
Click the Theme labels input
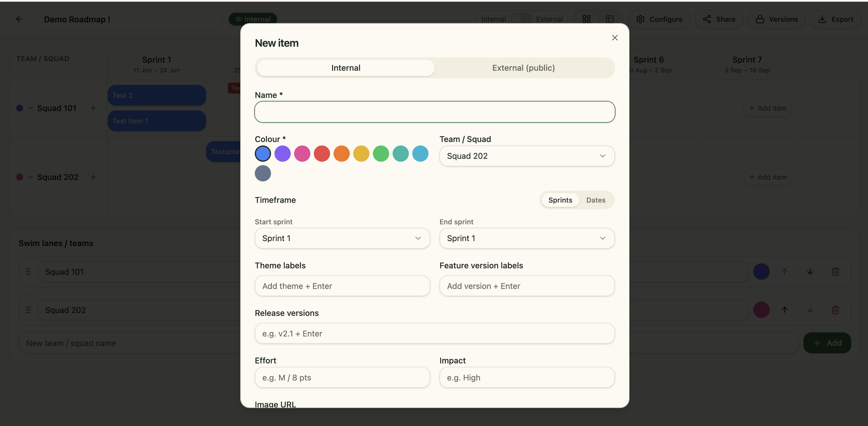tap(342, 286)
